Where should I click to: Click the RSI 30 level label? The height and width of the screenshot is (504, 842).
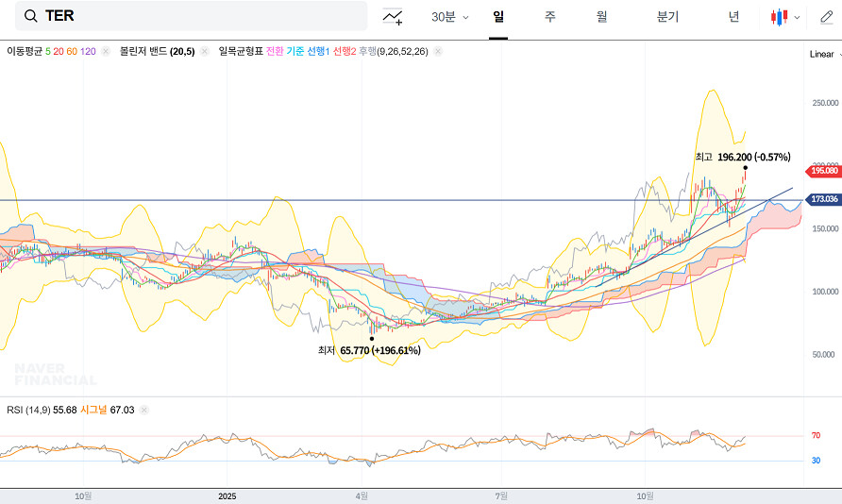click(816, 461)
